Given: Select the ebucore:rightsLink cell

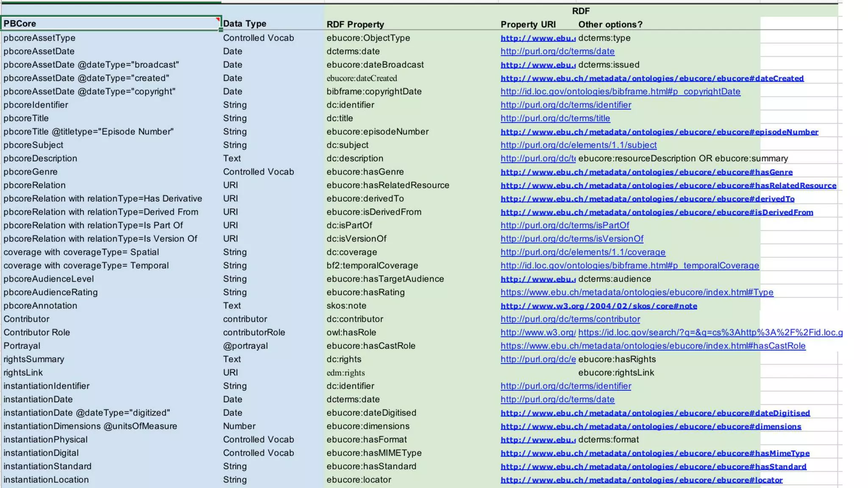Looking at the screenshot, I should (616, 373).
